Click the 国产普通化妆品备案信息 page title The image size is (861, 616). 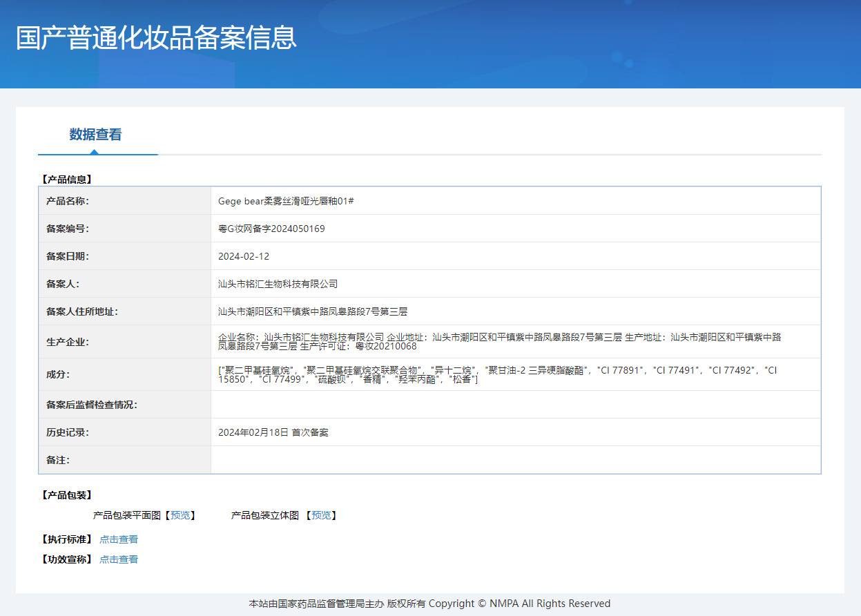coord(156,38)
